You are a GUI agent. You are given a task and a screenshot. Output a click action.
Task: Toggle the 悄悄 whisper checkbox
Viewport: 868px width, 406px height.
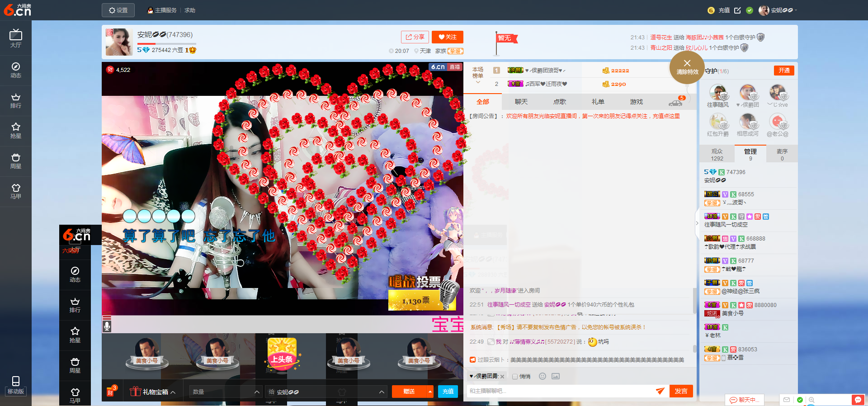[515, 377]
